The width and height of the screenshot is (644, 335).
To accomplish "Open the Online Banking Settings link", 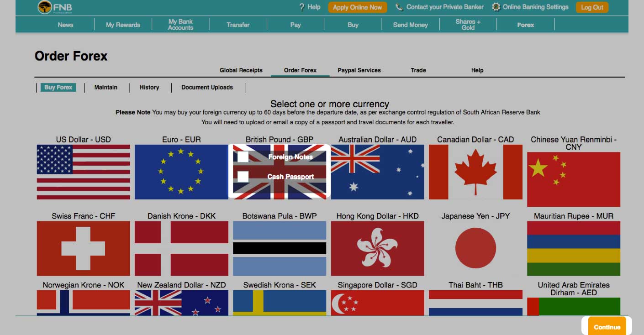I will coord(536,7).
